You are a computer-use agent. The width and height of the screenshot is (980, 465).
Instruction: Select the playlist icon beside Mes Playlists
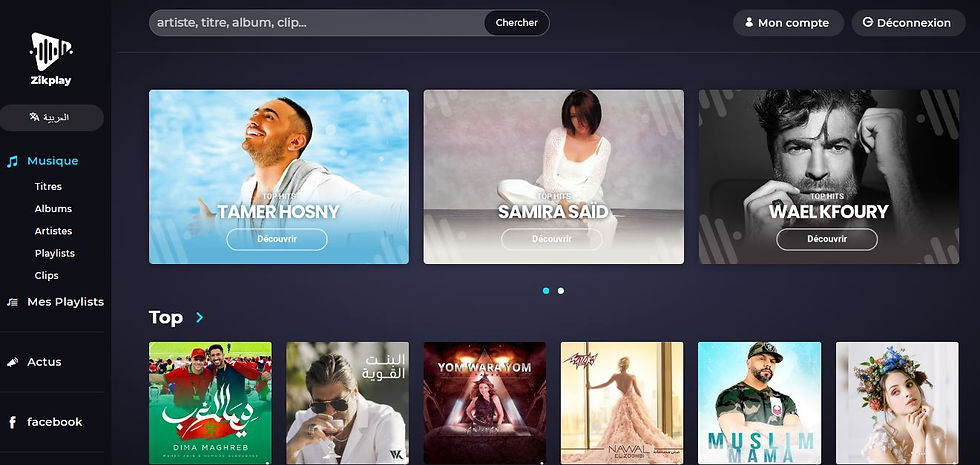pyautogui.click(x=12, y=302)
